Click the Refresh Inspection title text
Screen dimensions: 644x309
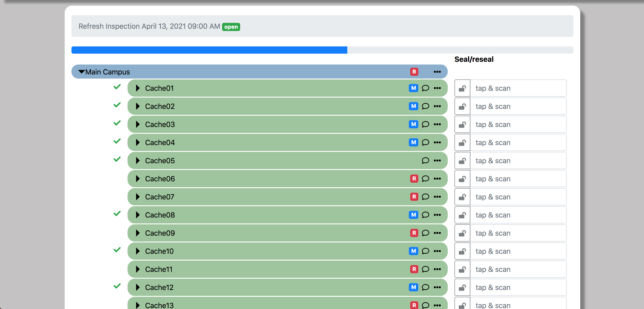(x=149, y=26)
